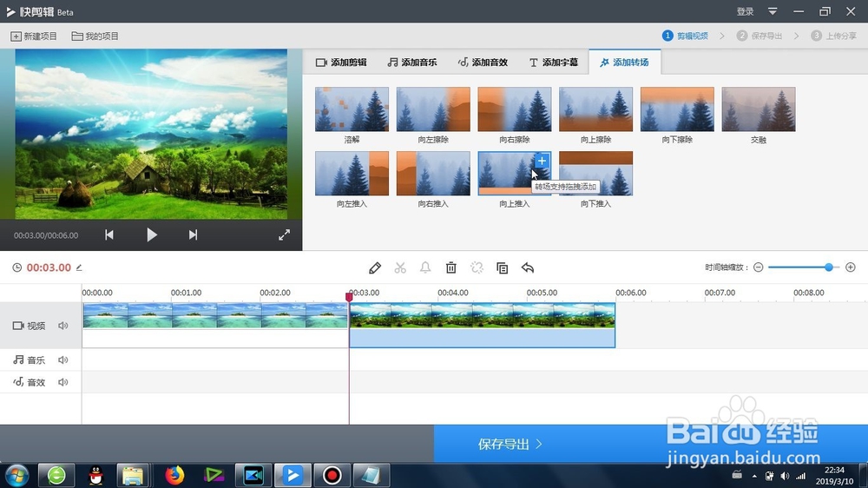Edit the current time with pencil icon

click(79, 267)
